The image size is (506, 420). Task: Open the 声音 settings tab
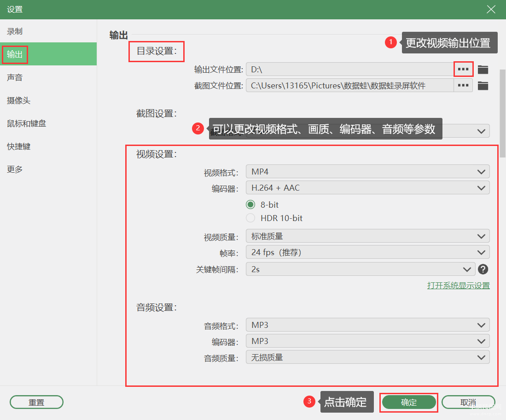[48, 77]
